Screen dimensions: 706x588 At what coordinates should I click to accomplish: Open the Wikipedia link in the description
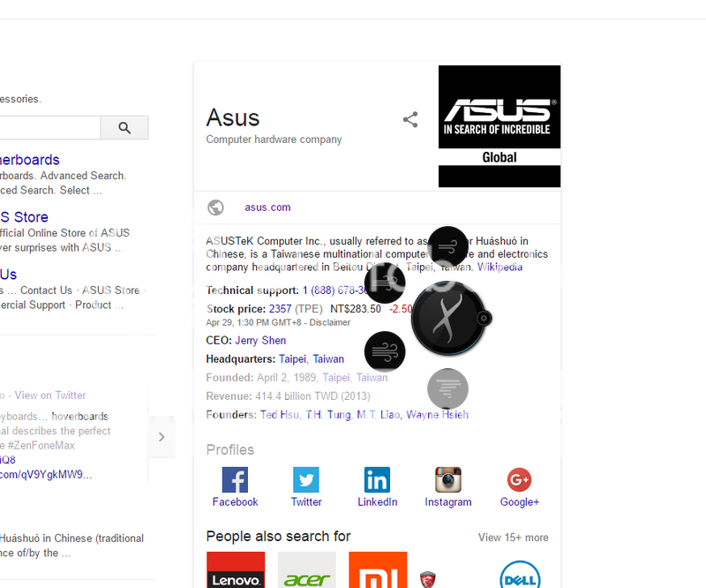[x=500, y=267]
